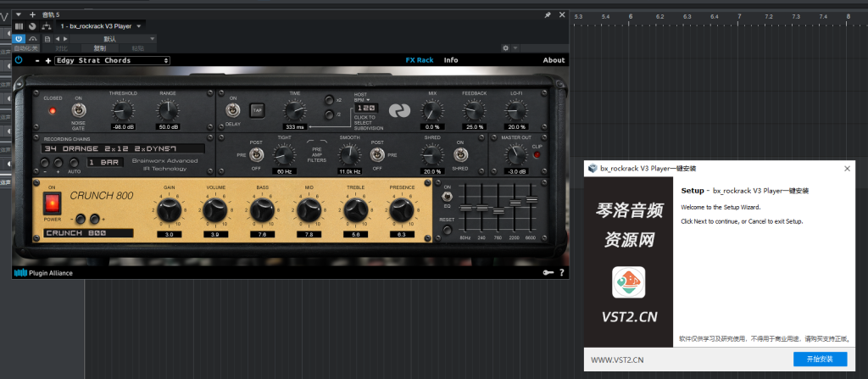This screenshot has height=379, width=868.
Task: Click the bypass arc icon beside host power
Action: coord(33,39)
